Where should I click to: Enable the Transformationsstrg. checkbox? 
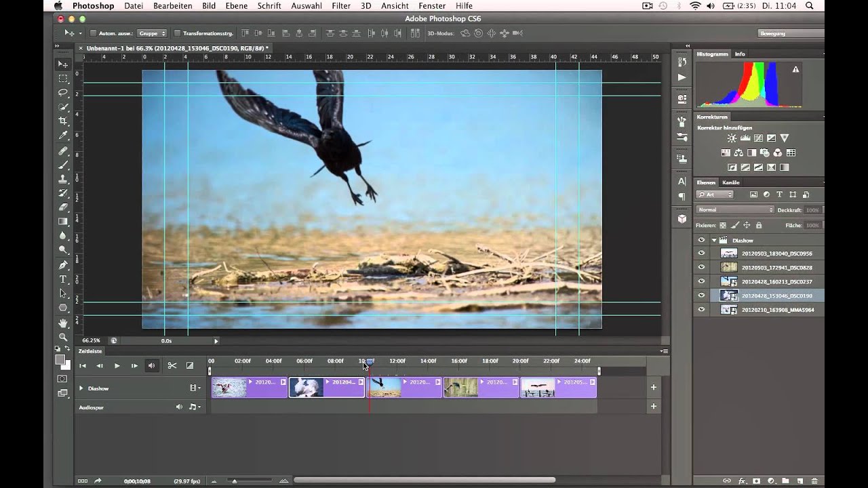click(x=177, y=33)
